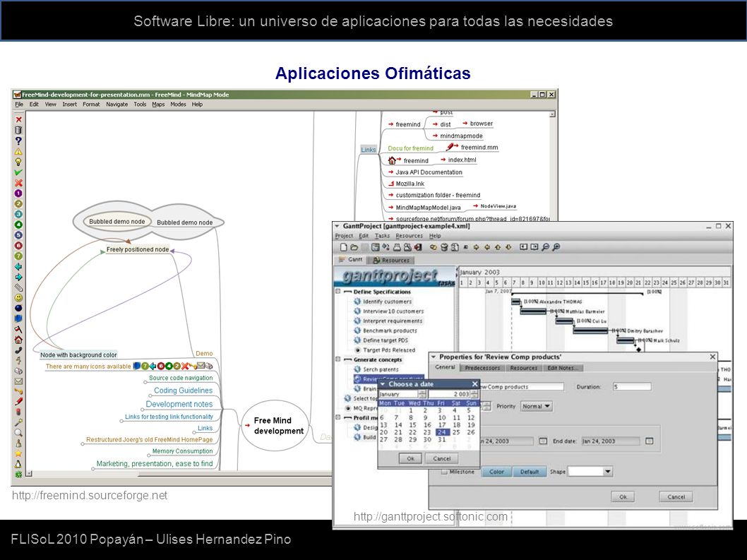The height and width of the screenshot is (560, 747).
Task: Collapse the Generate concepts task group
Action: click(x=337, y=359)
